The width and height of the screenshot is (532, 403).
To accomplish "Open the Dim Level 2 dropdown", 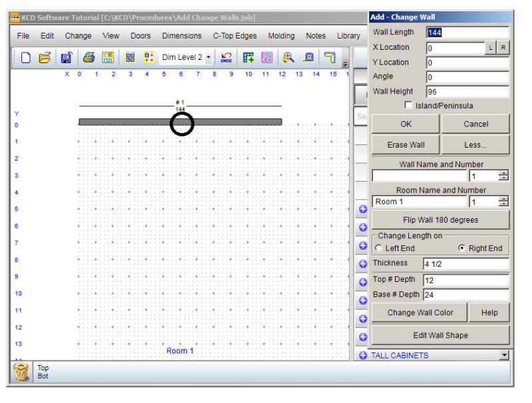I will pyautogui.click(x=208, y=58).
